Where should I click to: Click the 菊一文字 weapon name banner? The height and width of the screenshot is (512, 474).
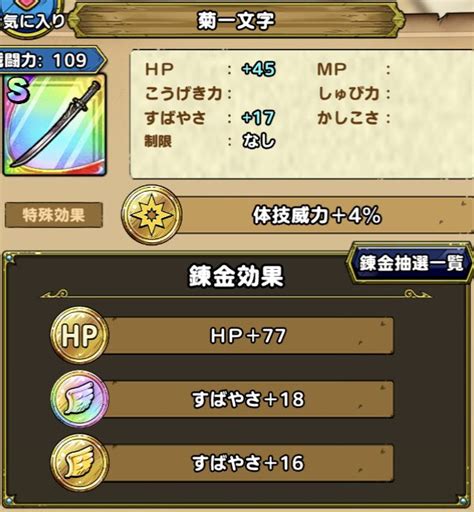tap(236, 21)
